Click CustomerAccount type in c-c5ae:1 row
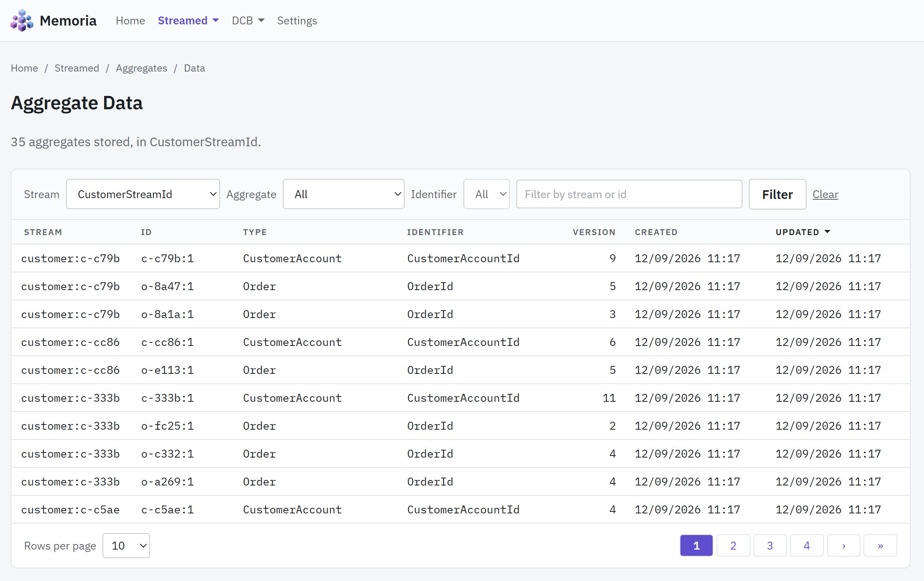Viewport: 924px width, 581px height. pos(292,509)
